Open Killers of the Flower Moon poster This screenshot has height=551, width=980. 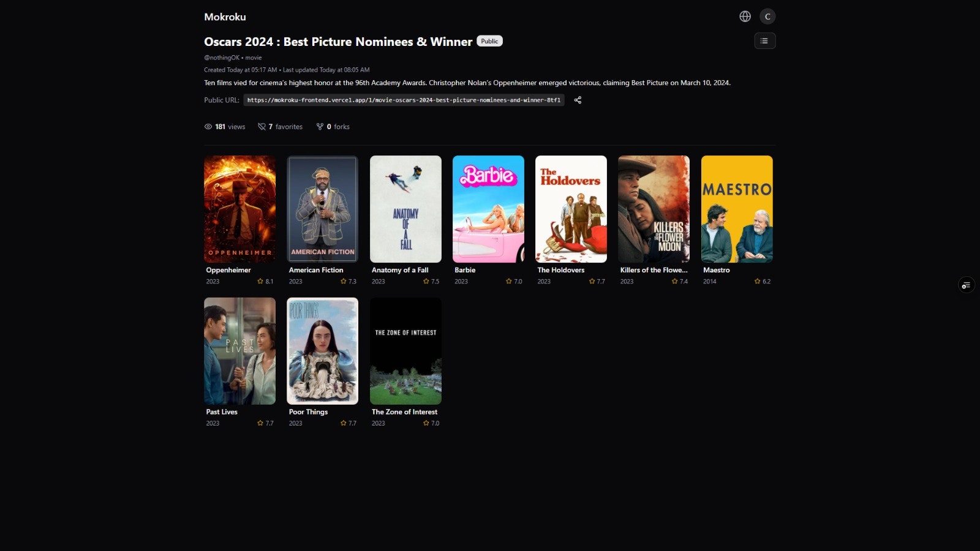654,209
